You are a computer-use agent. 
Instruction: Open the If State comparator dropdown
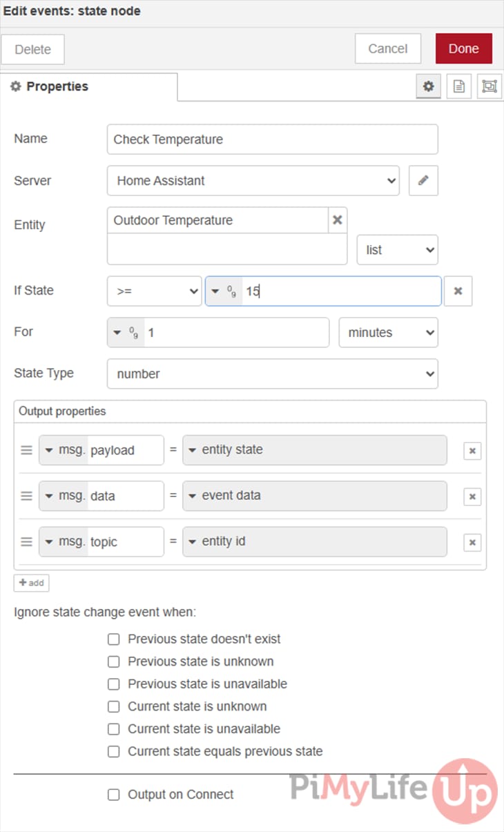pyautogui.click(x=154, y=291)
